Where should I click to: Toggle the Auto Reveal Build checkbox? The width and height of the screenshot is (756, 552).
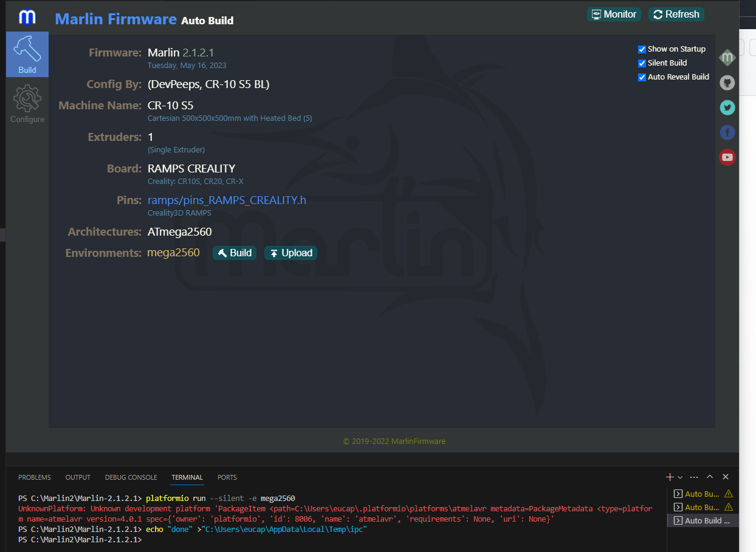[642, 77]
